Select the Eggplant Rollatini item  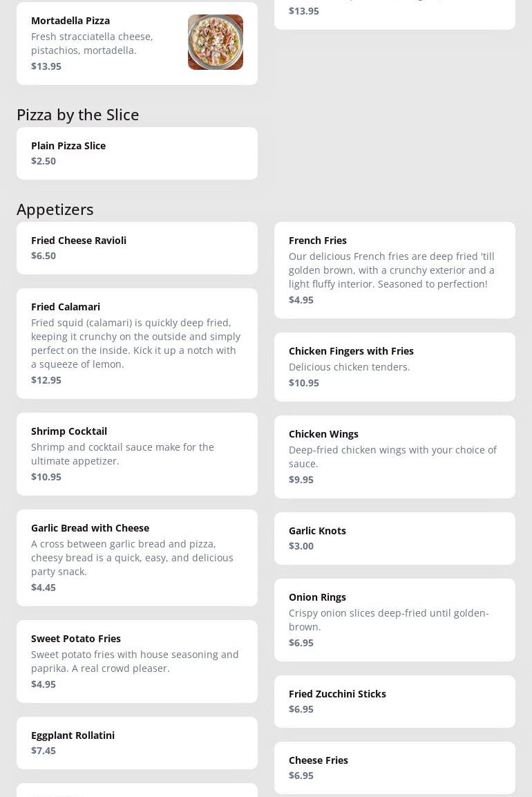coord(137,743)
